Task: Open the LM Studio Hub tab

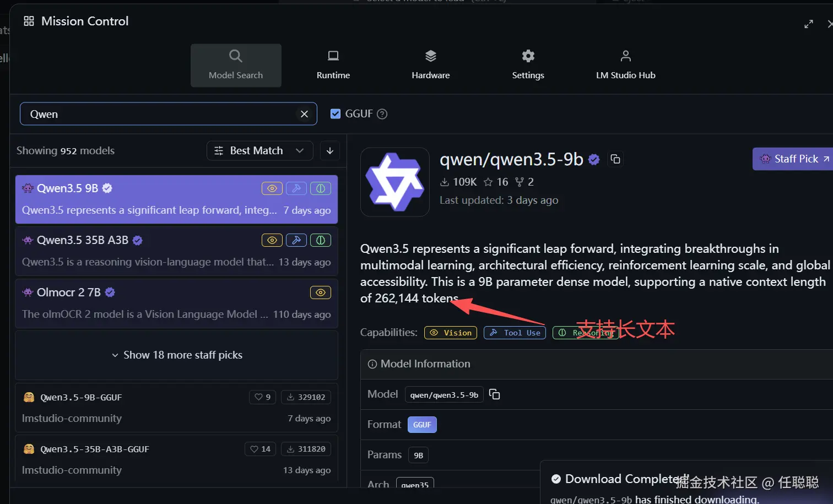Action: (626, 66)
